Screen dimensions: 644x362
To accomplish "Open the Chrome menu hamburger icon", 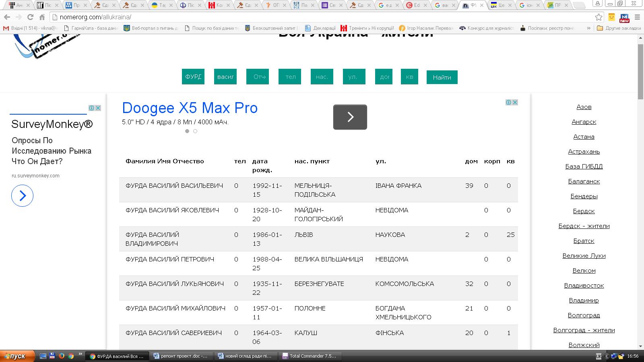I will (637, 17).
